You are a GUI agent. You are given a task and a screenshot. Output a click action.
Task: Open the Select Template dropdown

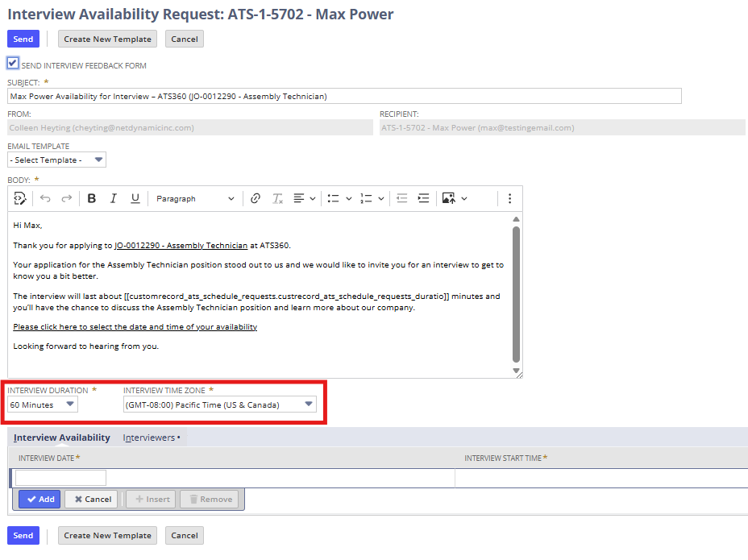click(56, 160)
